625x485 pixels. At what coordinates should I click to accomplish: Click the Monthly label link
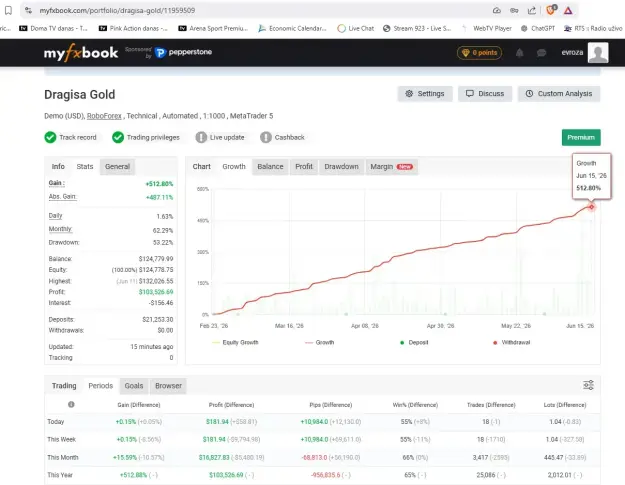click(60, 229)
